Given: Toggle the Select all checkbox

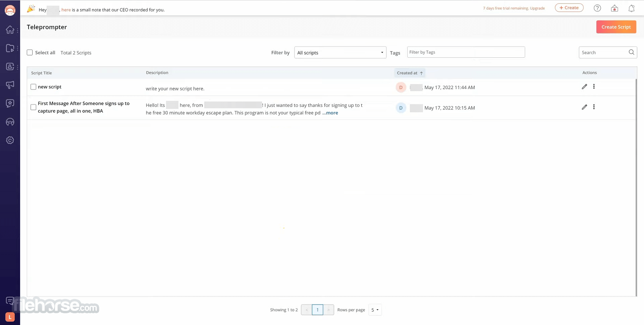Looking at the screenshot, I should pos(30,52).
